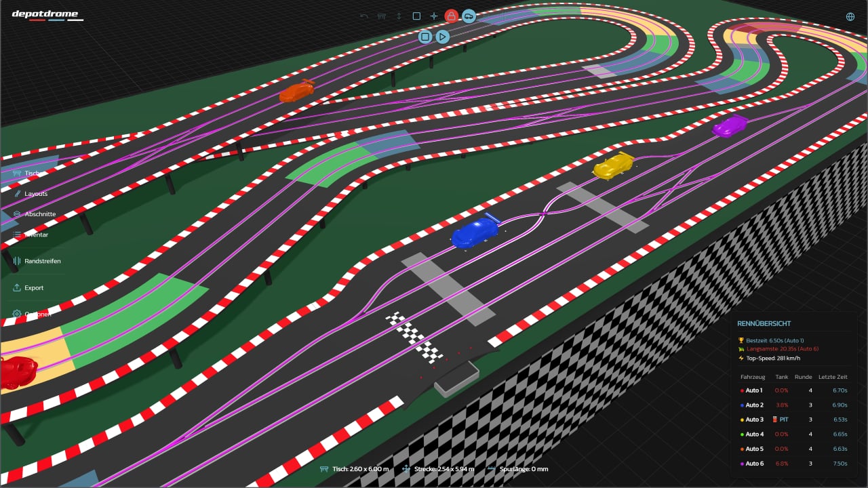
Task: Open the Layouts menu item
Action: pos(31,194)
